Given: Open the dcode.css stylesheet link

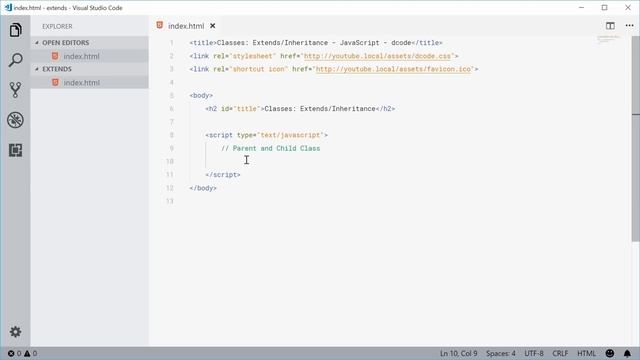Looking at the screenshot, I should click(x=377, y=56).
